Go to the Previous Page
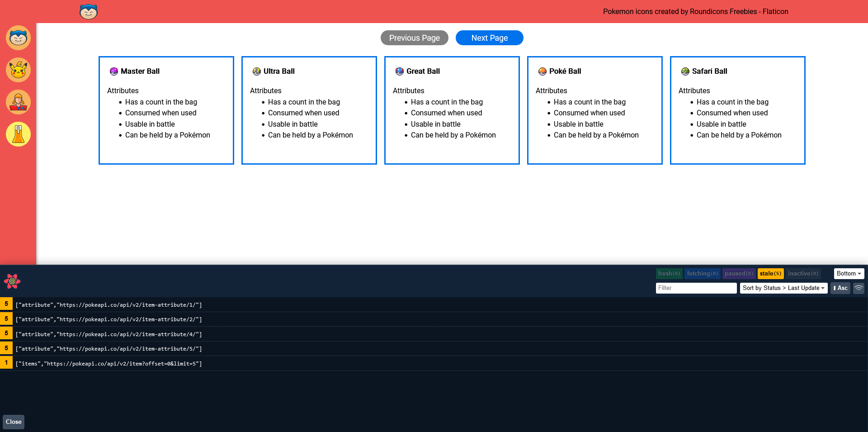 pyautogui.click(x=415, y=38)
